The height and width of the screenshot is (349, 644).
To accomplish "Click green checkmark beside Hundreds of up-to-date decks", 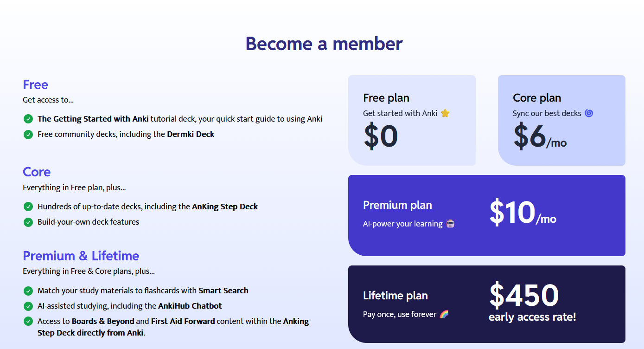I will point(28,207).
